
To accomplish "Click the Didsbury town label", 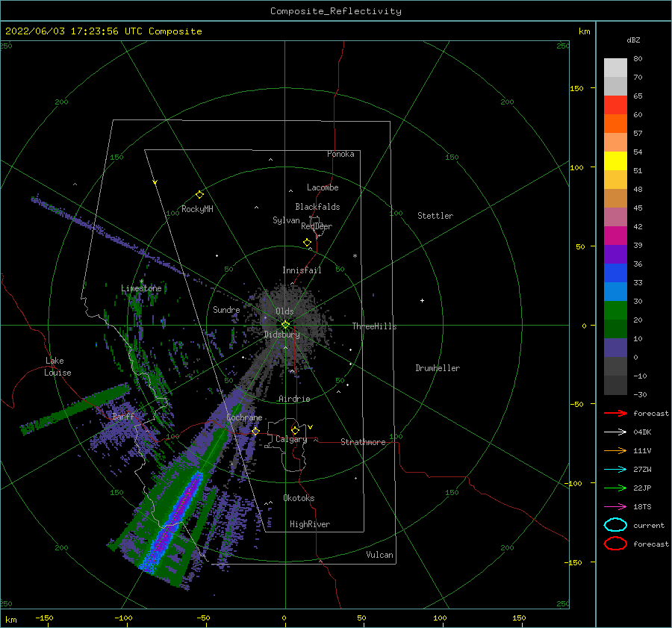I will tap(282, 335).
